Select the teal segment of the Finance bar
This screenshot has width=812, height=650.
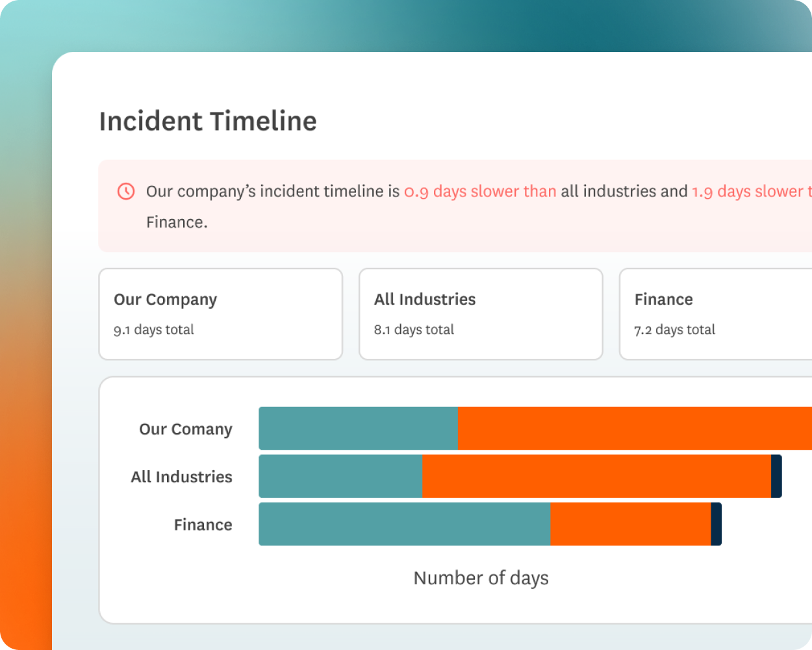click(x=404, y=524)
